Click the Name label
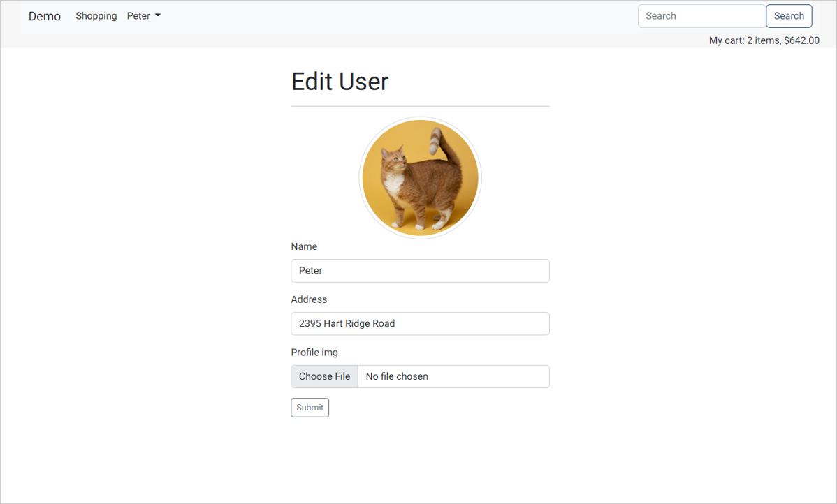This screenshot has width=837, height=504. (304, 246)
